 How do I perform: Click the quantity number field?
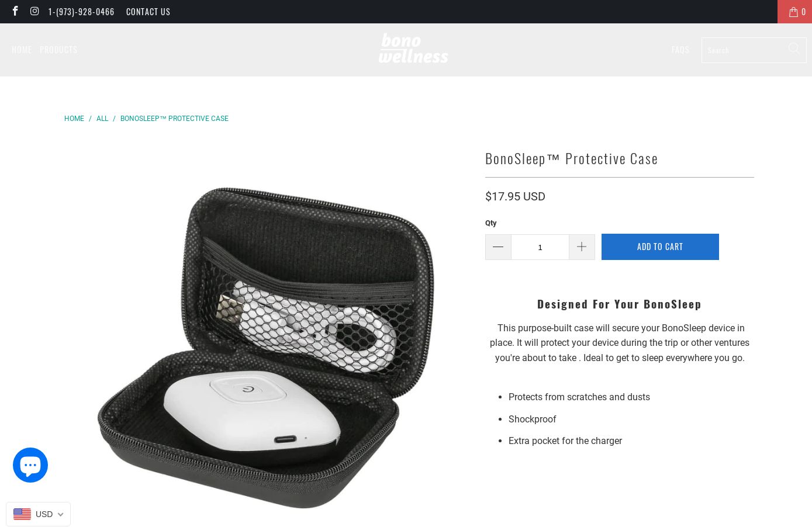point(540,247)
